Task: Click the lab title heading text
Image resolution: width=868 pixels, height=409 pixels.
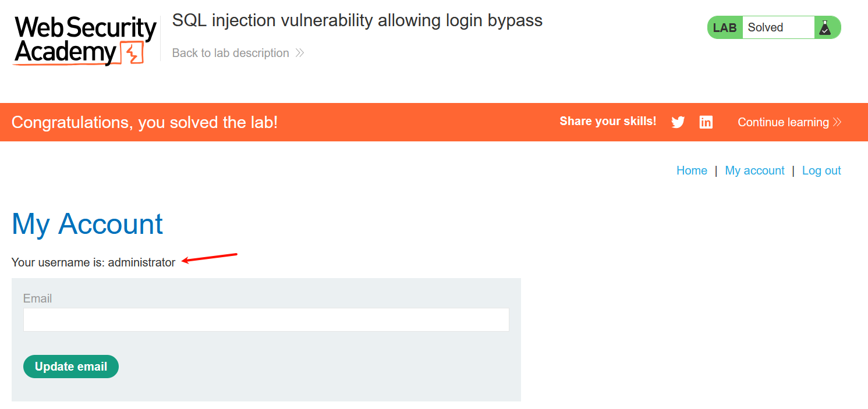Action: [357, 20]
